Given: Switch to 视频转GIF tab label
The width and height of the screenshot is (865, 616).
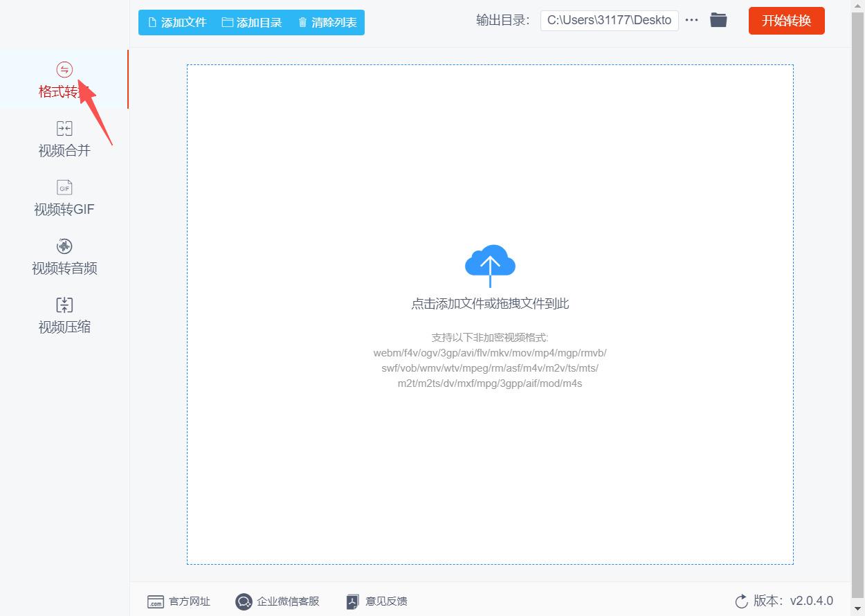Looking at the screenshot, I should [64, 209].
